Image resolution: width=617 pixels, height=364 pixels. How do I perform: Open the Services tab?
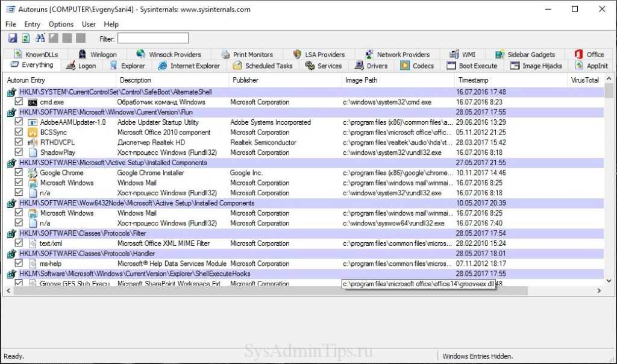(x=324, y=66)
